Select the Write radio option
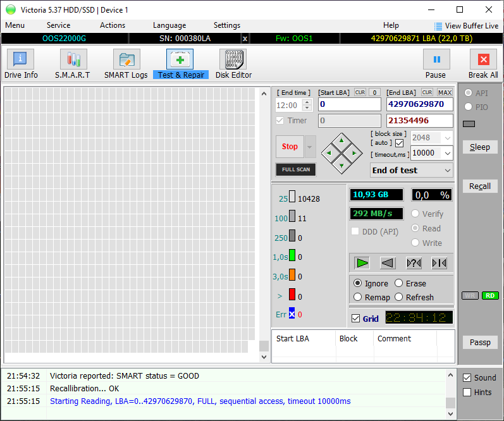 (x=415, y=243)
